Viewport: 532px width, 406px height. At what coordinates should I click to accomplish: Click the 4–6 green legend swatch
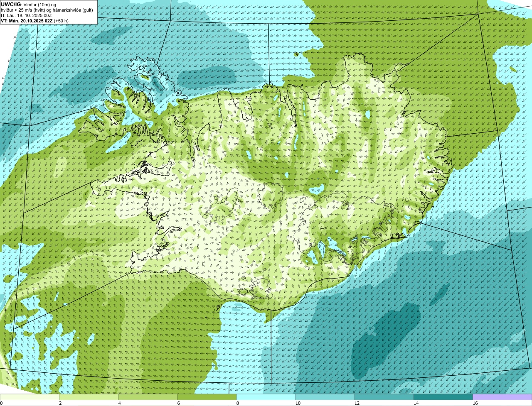coord(148,397)
